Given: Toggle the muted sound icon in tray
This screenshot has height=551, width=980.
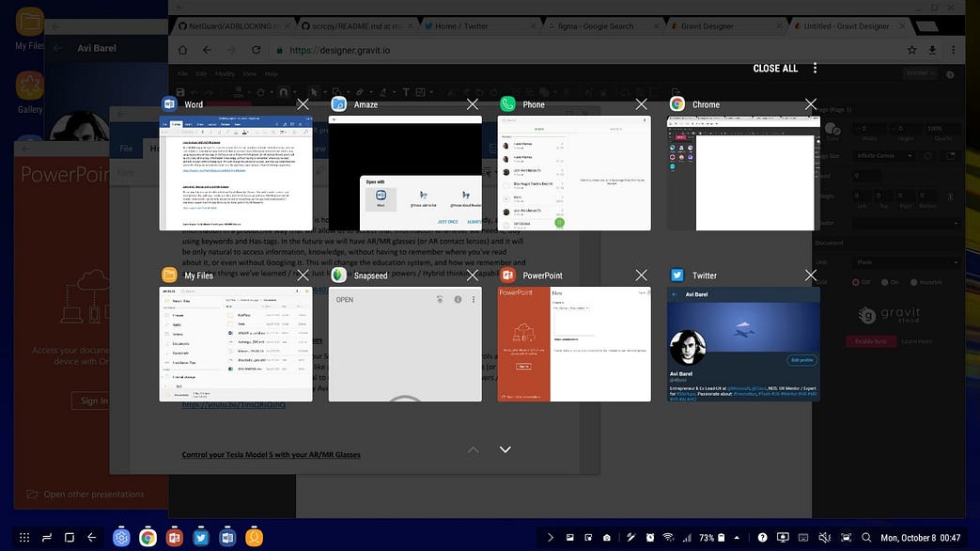Looking at the screenshot, I should (x=824, y=538).
